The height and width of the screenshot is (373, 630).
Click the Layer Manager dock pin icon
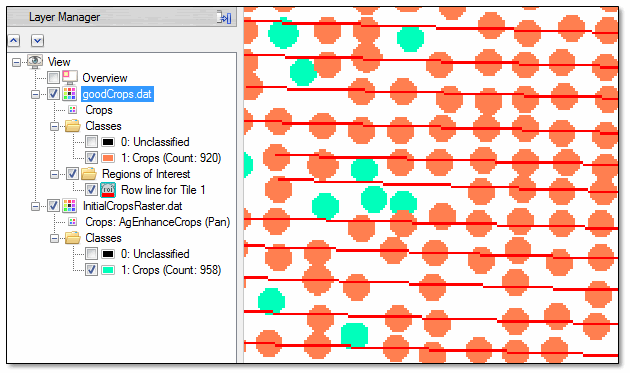tap(224, 17)
